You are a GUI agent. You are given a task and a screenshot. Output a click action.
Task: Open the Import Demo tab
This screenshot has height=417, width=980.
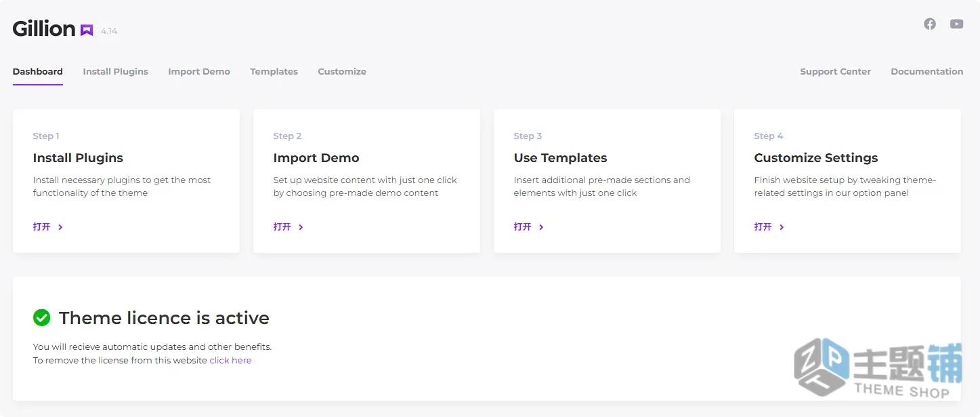click(199, 71)
